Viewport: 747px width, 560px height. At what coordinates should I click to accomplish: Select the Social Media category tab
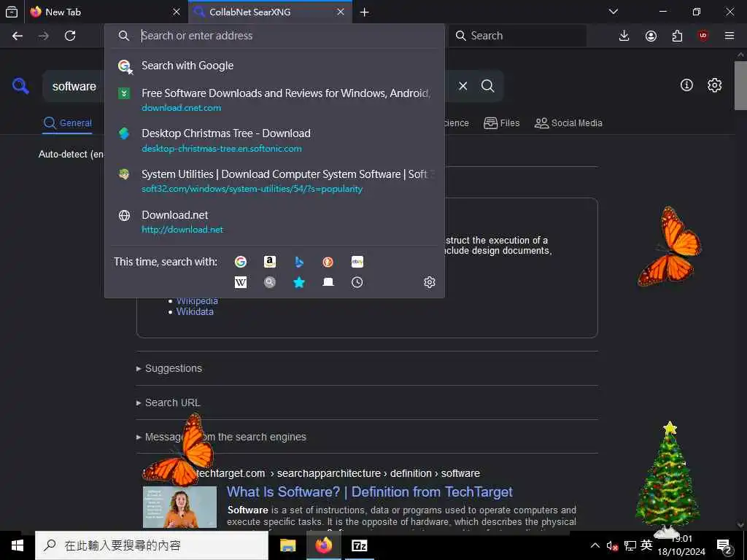tap(568, 123)
